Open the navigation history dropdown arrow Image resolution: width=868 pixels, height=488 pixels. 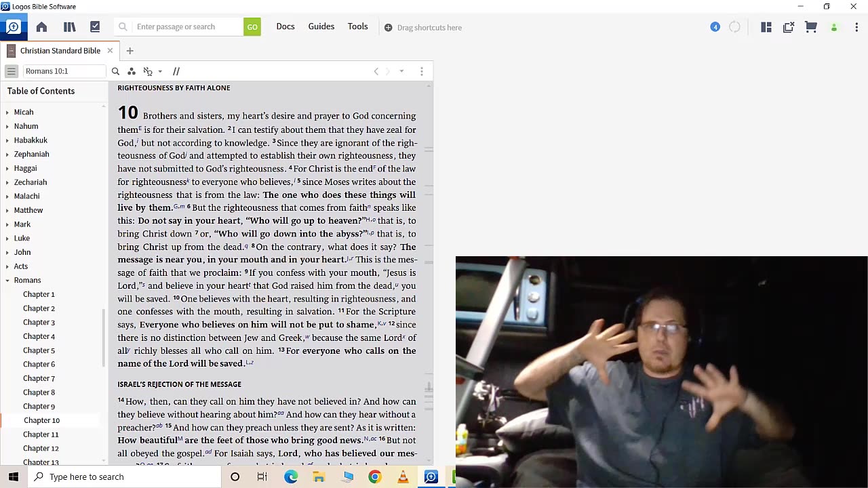pos(401,71)
